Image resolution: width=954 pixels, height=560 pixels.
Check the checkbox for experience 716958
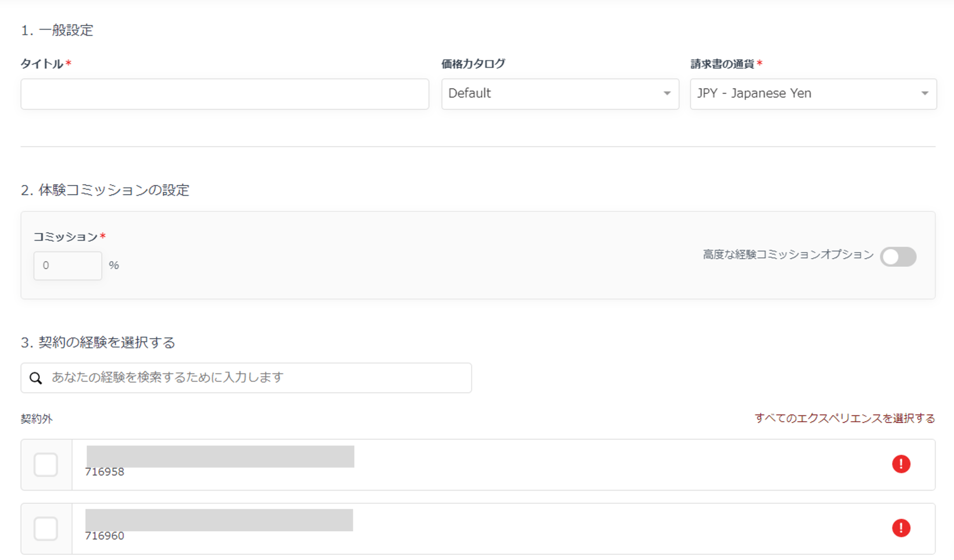click(46, 465)
